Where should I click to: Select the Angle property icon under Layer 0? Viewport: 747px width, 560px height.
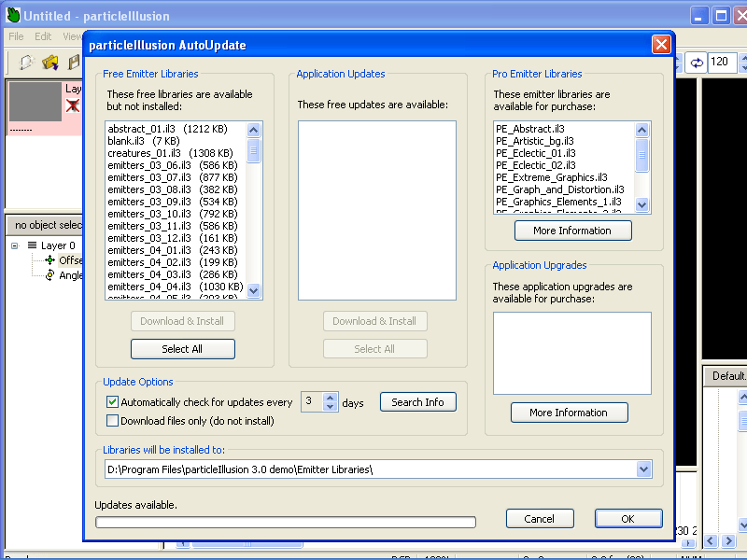pyautogui.click(x=50, y=275)
